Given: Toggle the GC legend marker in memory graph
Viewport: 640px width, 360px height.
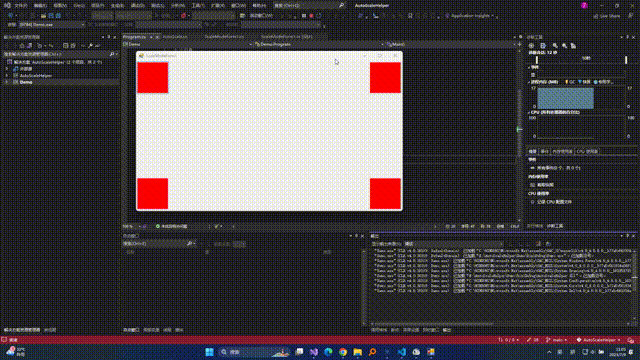Looking at the screenshot, I should 567,82.
